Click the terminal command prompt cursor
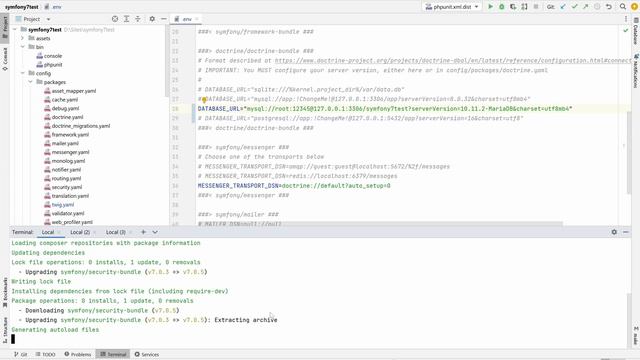This screenshot has width=640, height=360. point(13,339)
